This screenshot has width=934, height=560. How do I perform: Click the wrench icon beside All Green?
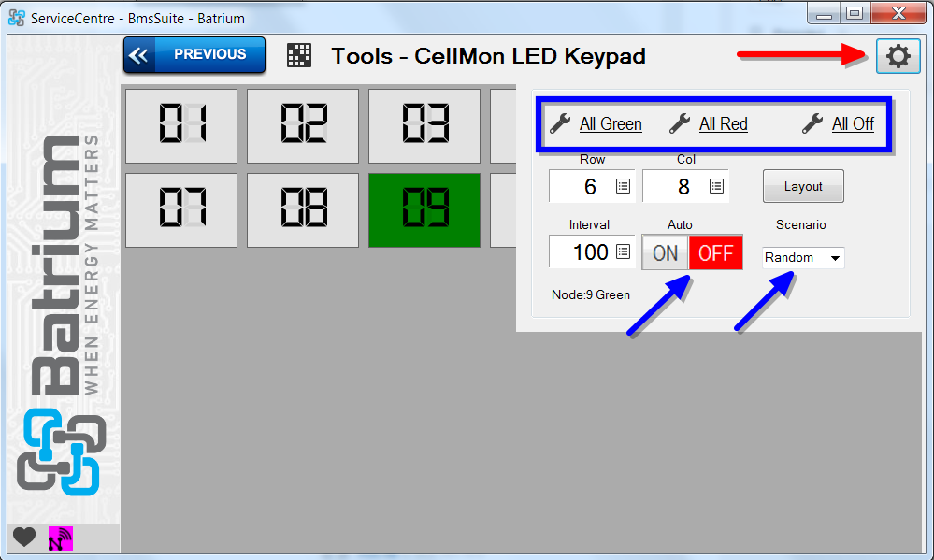click(x=560, y=123)
